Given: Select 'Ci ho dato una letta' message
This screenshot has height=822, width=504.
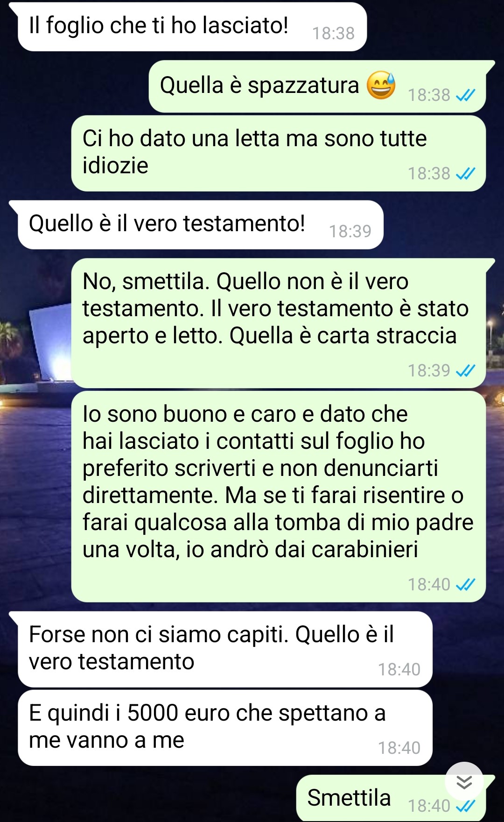Looking at the screenshot, I should point(279,154).
